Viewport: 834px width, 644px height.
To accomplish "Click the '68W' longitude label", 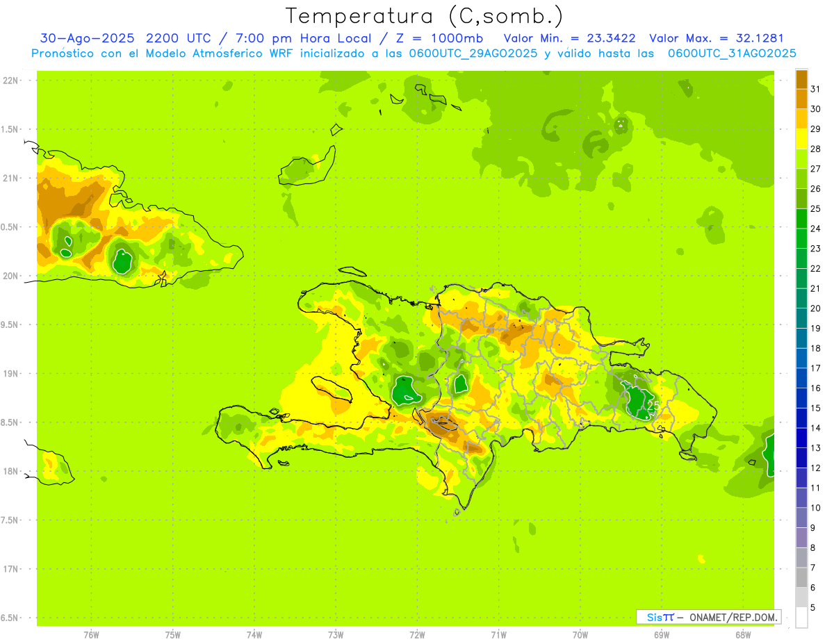I will (x=743, y=634).
